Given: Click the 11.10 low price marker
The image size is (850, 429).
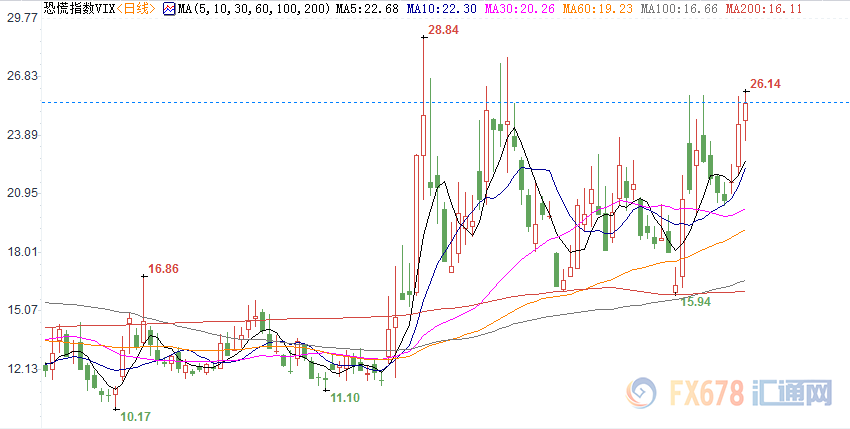Looking at the screenshot, I should coord(345,397).
